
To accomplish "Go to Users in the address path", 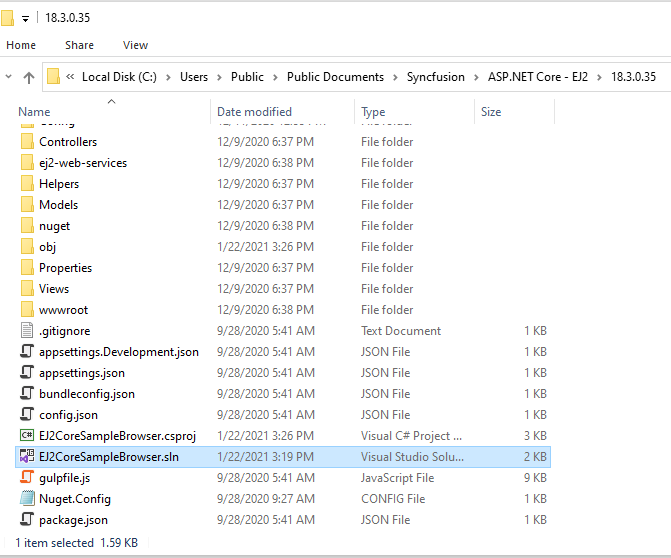I will (194, 77).
